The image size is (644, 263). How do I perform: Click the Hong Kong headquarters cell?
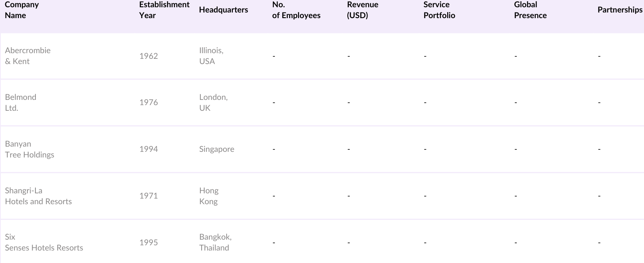click(208, 196)
